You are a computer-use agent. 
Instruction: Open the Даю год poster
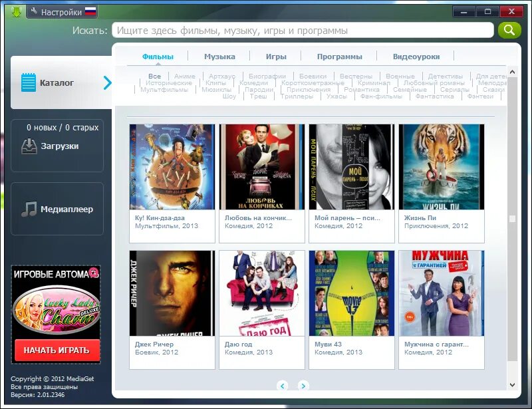[x=262, y=293]
